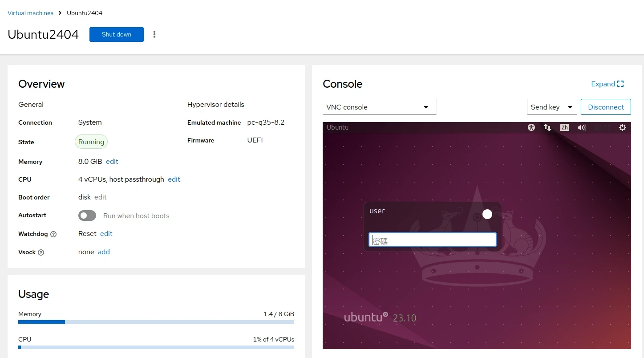Click the volume speaker icon in console
Image resolution: width=644 pixels, height=358 pixels.
581,127
